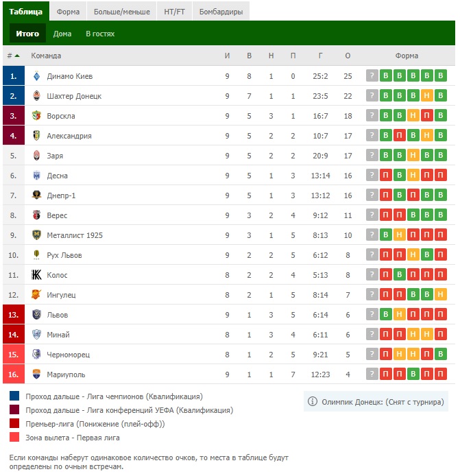Click the Ворскла club emblem
Viewport: 460px width, 476px height.
[36, 116]
